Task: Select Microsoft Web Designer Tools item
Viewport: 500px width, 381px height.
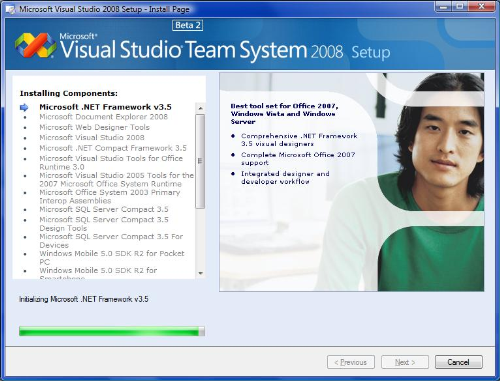Action: [94, 127]
